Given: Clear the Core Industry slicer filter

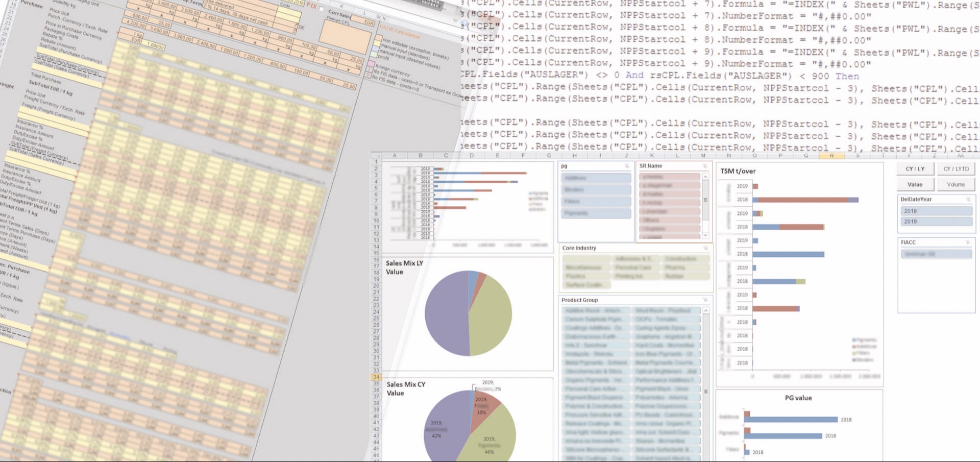Looking at the screenshot, I should [705, 248].
